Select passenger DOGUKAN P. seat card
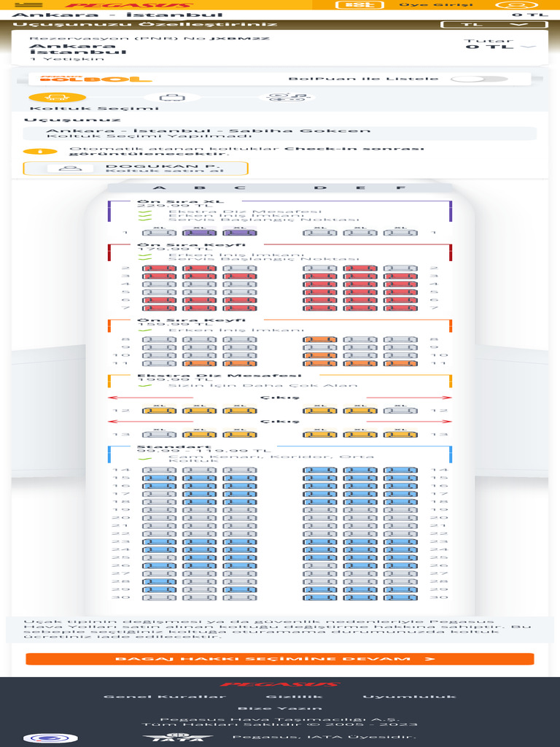560x747 pixels. 136,169
